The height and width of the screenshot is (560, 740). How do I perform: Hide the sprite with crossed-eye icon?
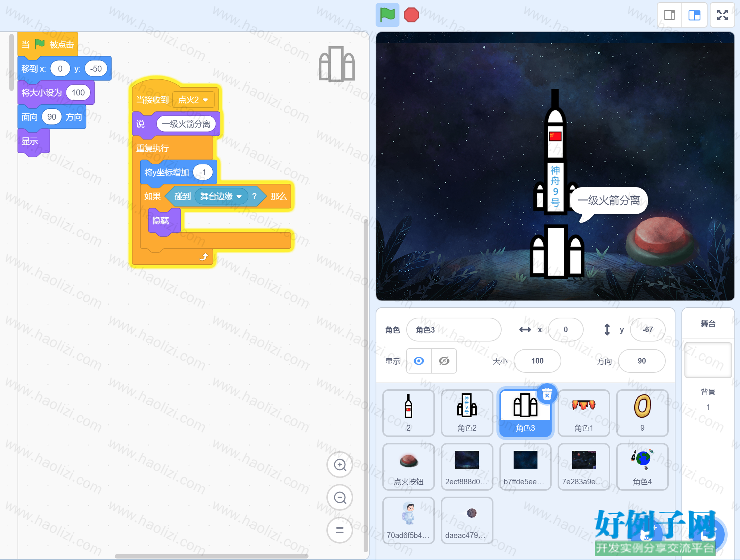pyautogui.click(x=444, y=361)
